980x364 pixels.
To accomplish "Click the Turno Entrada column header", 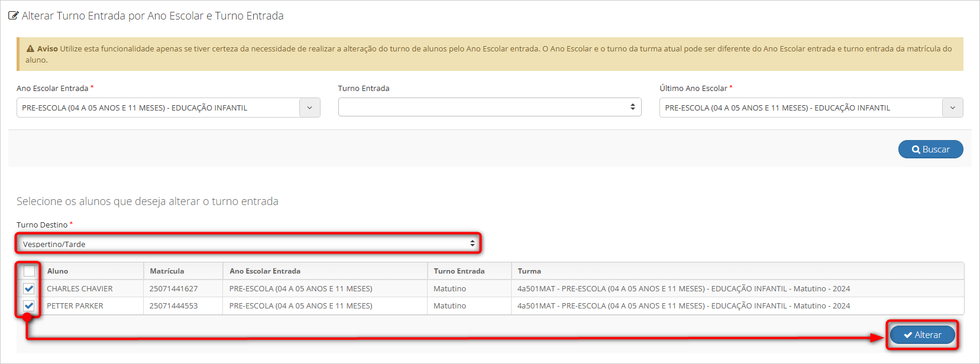I will pos(459,271).
